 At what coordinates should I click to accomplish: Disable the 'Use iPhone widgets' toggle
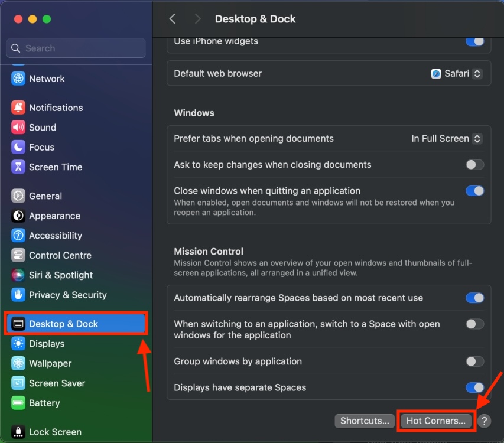point(474,41)
